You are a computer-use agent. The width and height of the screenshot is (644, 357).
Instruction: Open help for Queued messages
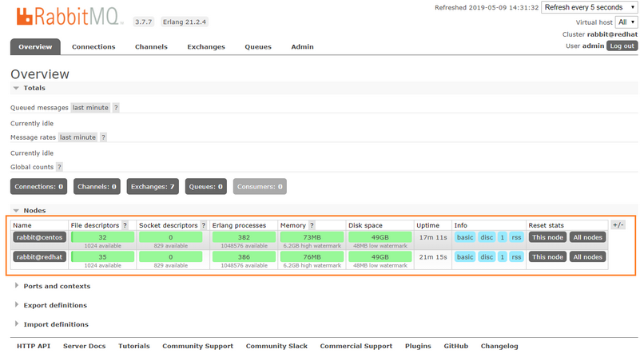pyautogui.click(x=116, y=108)
